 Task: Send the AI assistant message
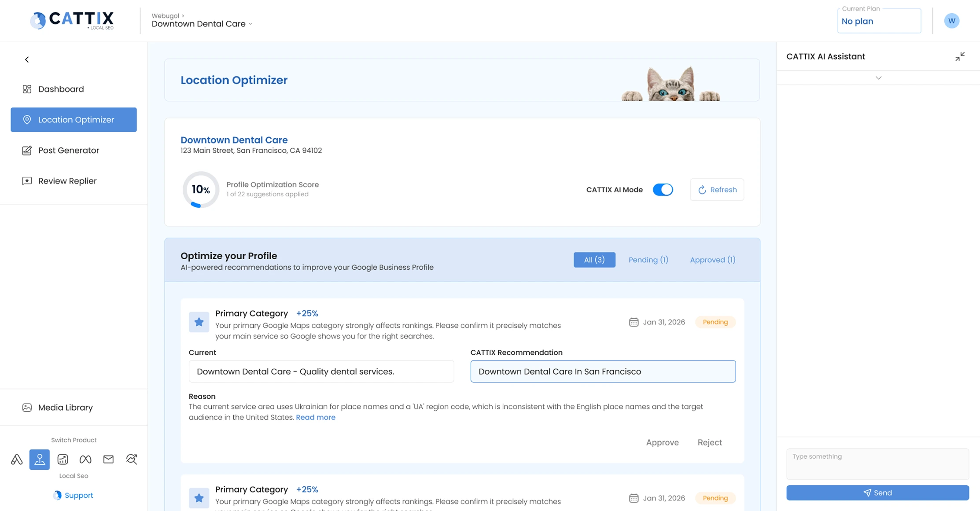pyautogui.click(x=877, y=493)
